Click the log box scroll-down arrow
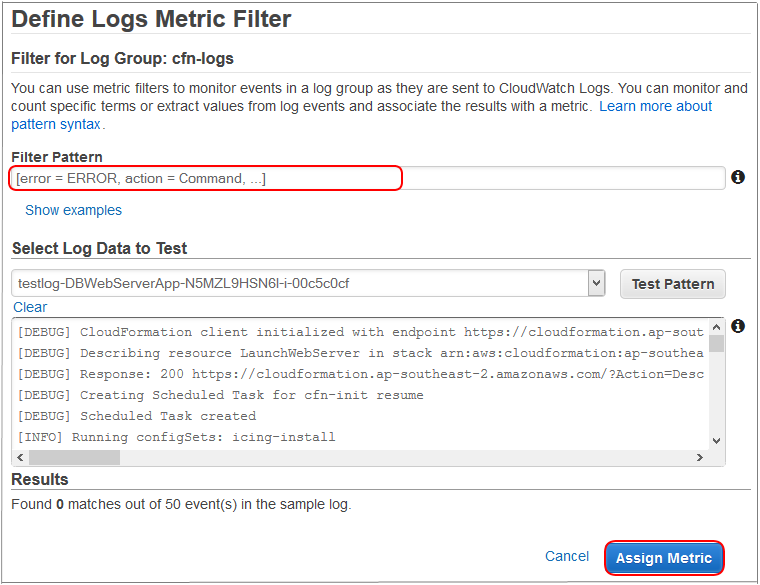Screen dimensions: 760x585 [x=716, y=440]
